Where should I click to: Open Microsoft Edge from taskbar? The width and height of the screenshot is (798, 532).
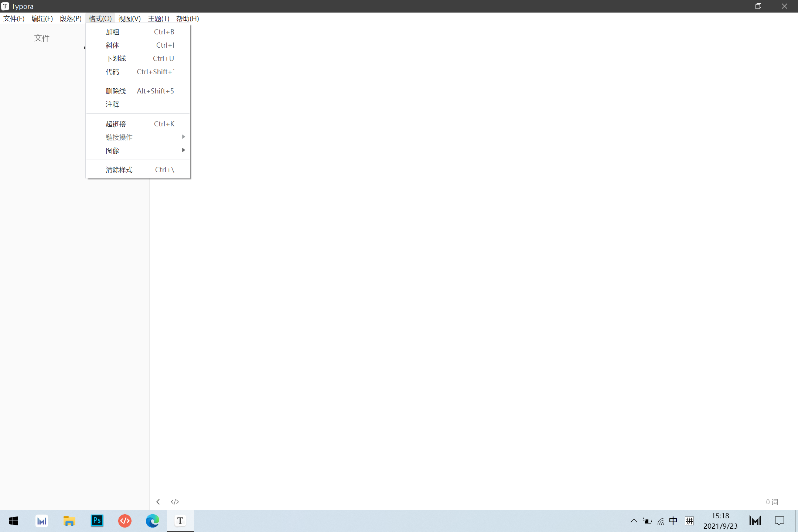click(152, 521)
